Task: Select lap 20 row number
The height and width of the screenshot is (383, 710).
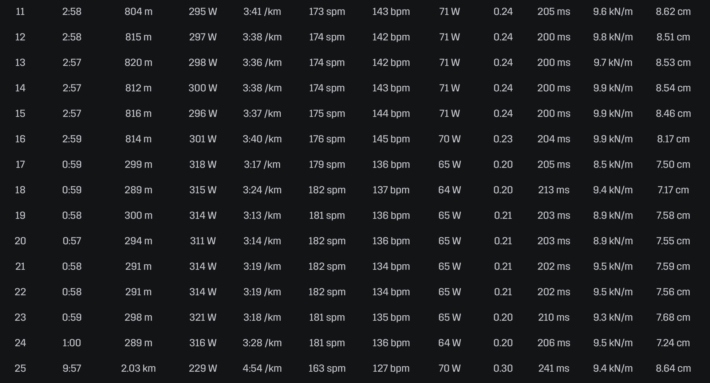Action: click(20, 241)
